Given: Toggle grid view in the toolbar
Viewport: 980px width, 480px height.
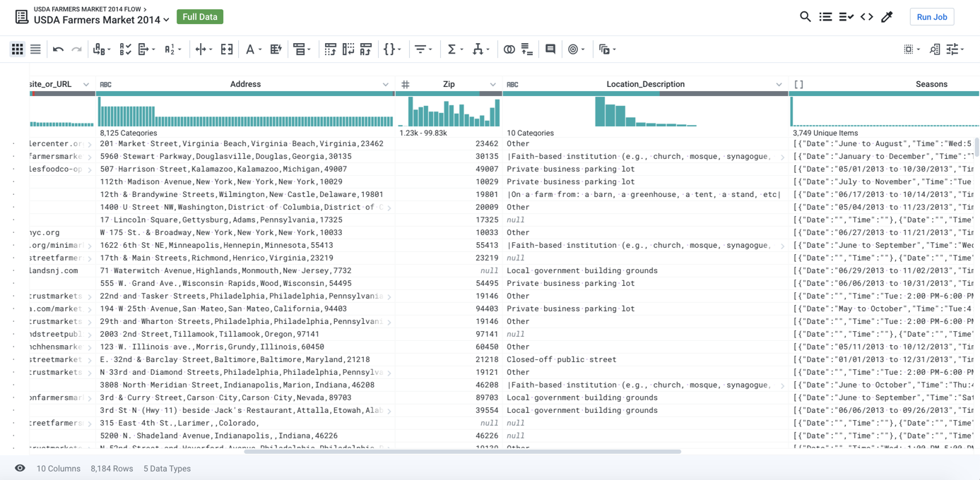Looking at the screenshot, I should [x=17, y=49].
